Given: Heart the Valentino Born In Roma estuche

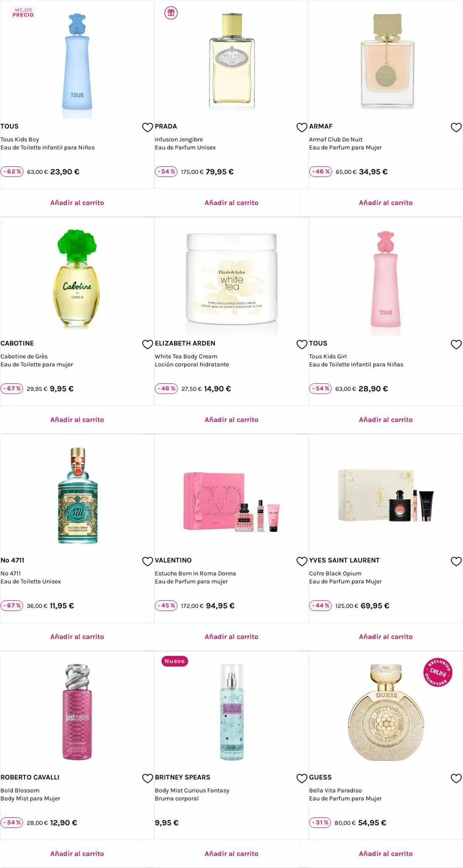Looking at the screenshot, I should coord(302,561).
